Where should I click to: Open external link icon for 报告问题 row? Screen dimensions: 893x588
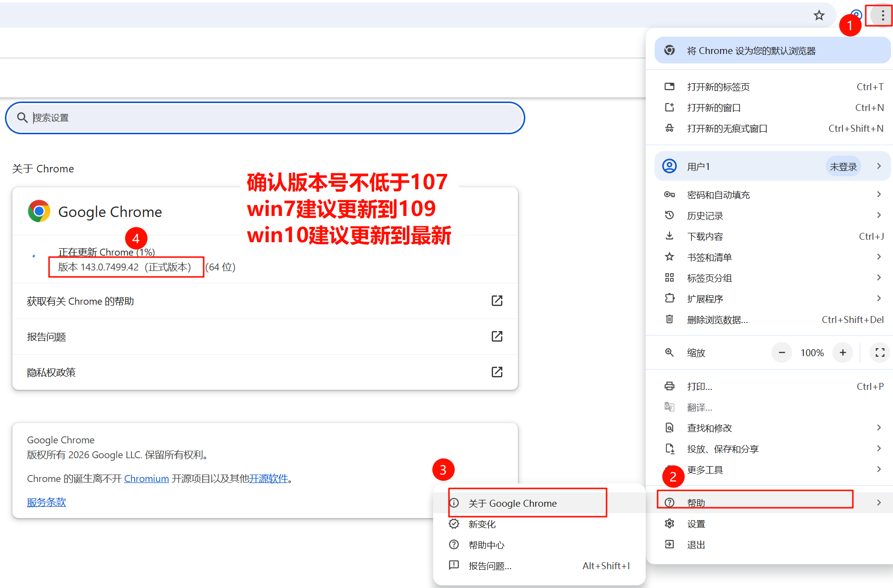pos(497,336)
